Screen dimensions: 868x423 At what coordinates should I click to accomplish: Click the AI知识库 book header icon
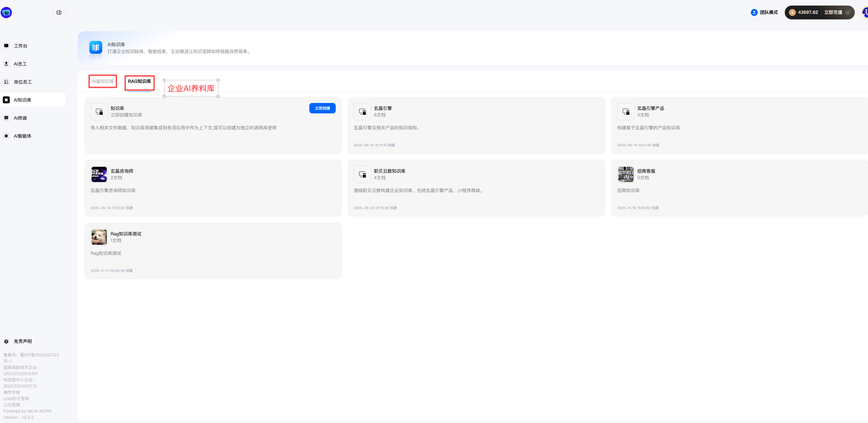click(x=95, y=48)
